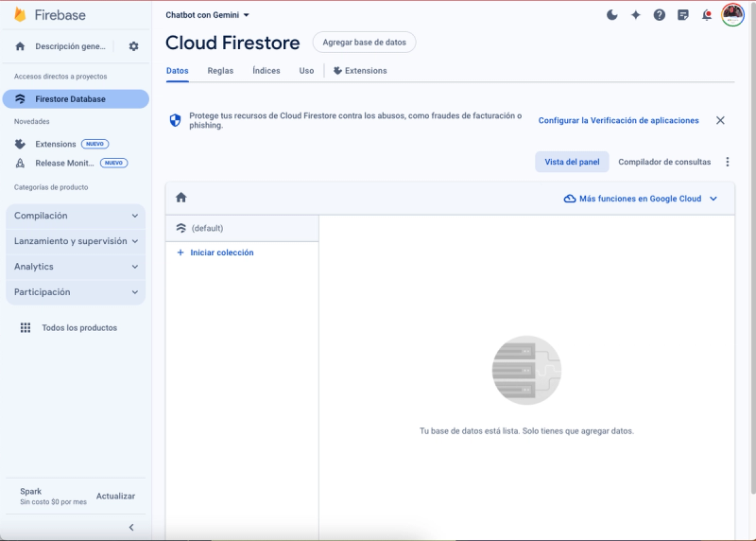Switch to the Índices tab
The width and height of the screenshot is (756, 541).
[266, 70]
